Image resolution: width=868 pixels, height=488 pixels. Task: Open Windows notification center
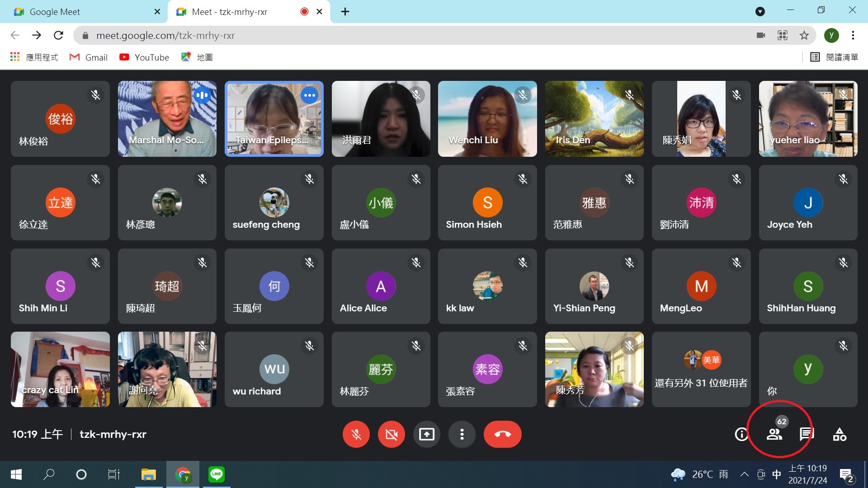846,475
